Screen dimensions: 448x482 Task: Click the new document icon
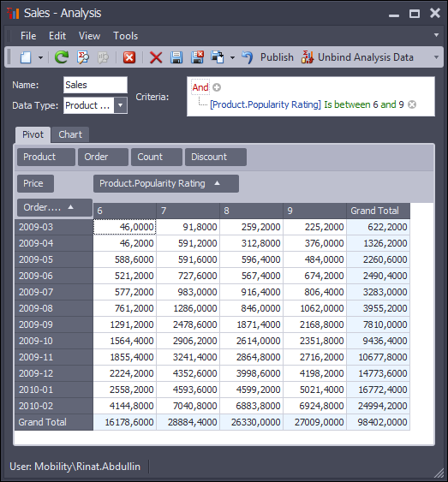tap(26, 57)
